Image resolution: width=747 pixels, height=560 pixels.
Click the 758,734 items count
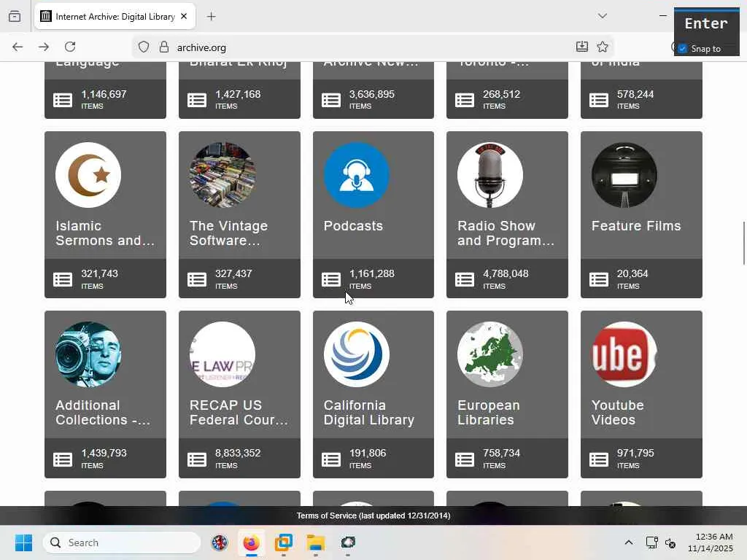click(x=501, y=453)
